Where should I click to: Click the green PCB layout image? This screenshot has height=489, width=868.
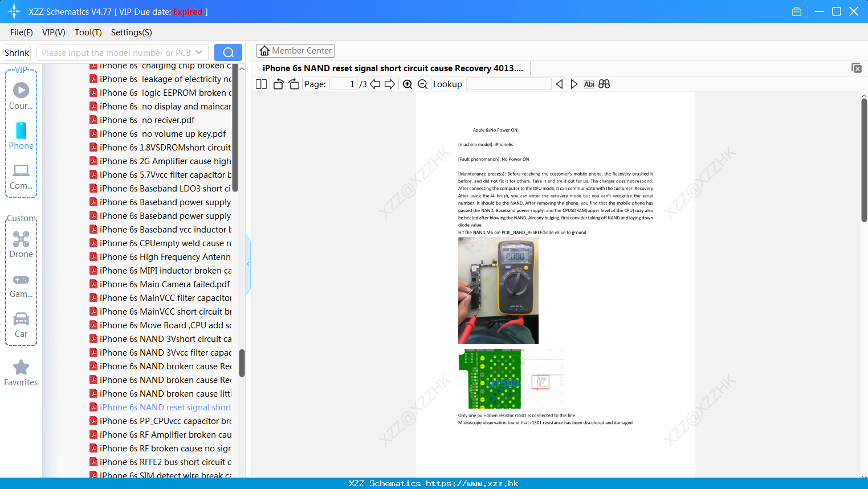coord(490,379)
